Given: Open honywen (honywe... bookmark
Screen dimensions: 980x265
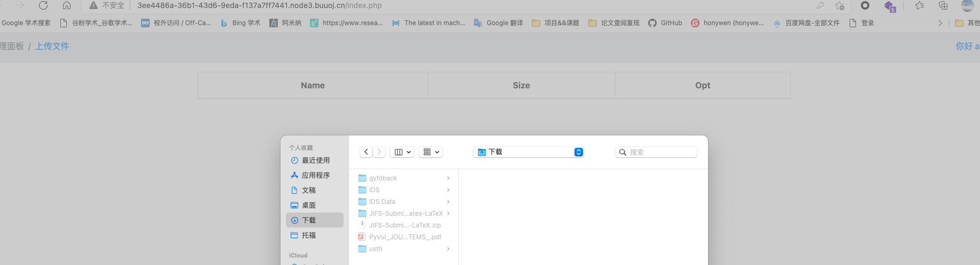Looking at the screenshot, I should pos(727,23).
